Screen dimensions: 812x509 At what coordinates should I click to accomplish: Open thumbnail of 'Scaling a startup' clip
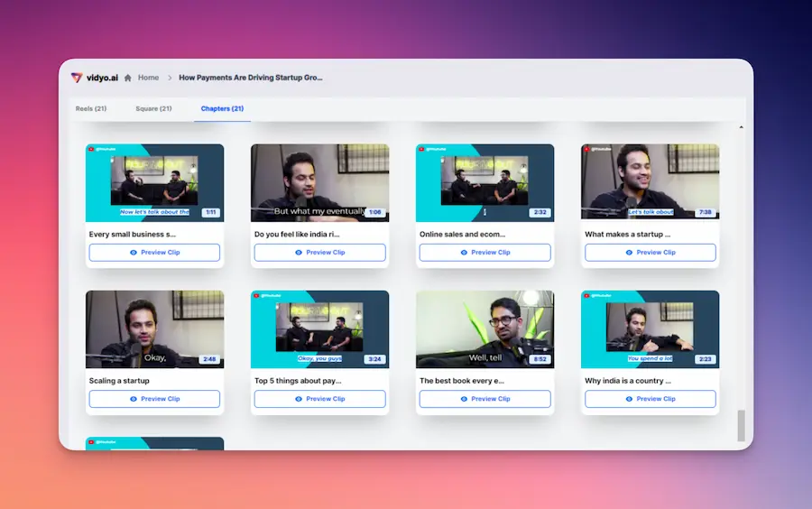pyautogui.click(x=155, y=329)
